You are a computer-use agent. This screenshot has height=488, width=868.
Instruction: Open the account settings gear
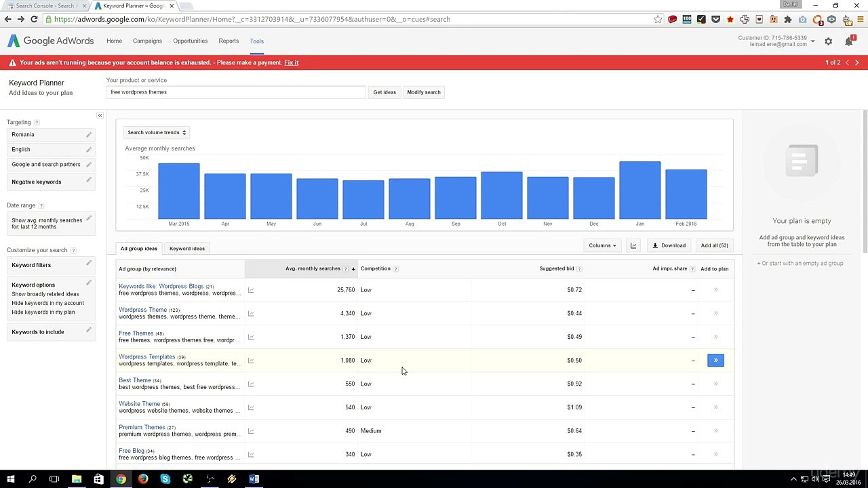828,41
